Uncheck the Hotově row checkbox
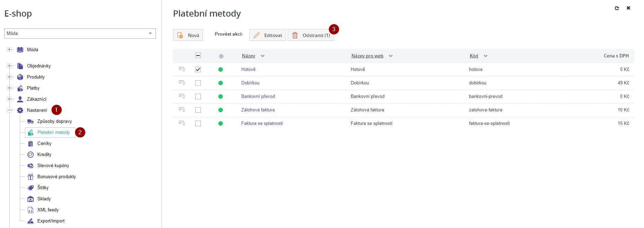 198,70
